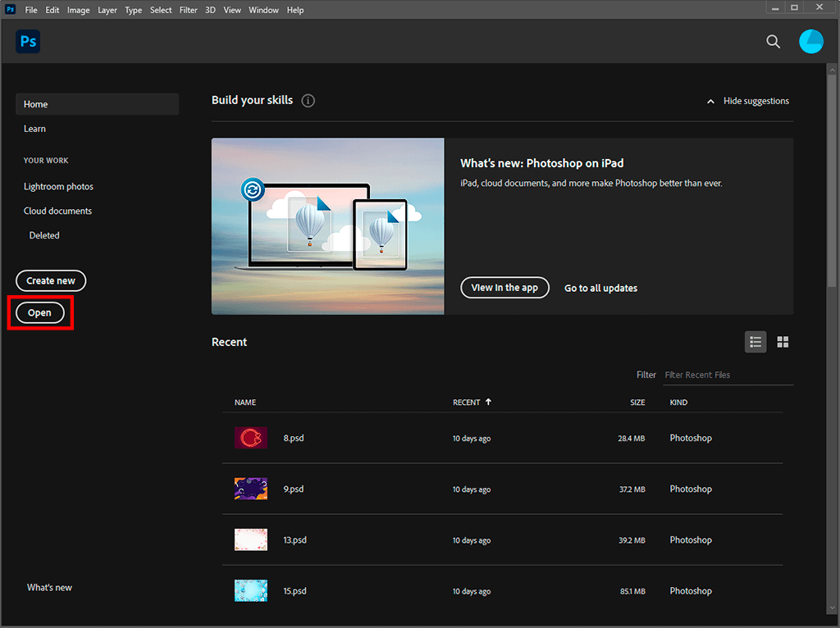This screenshot has width=840, height=628.
Task: Open the Layer menu
Action: pos(107,10)
